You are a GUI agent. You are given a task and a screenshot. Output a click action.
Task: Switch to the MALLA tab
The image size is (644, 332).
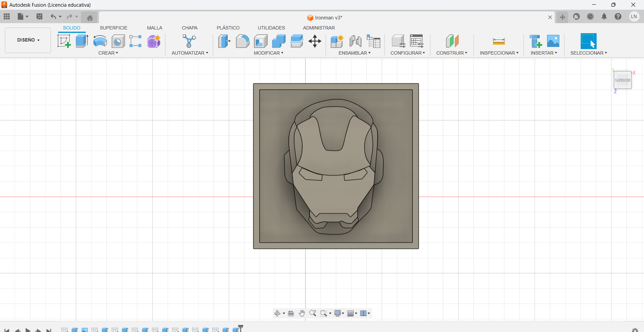[155, 28]
